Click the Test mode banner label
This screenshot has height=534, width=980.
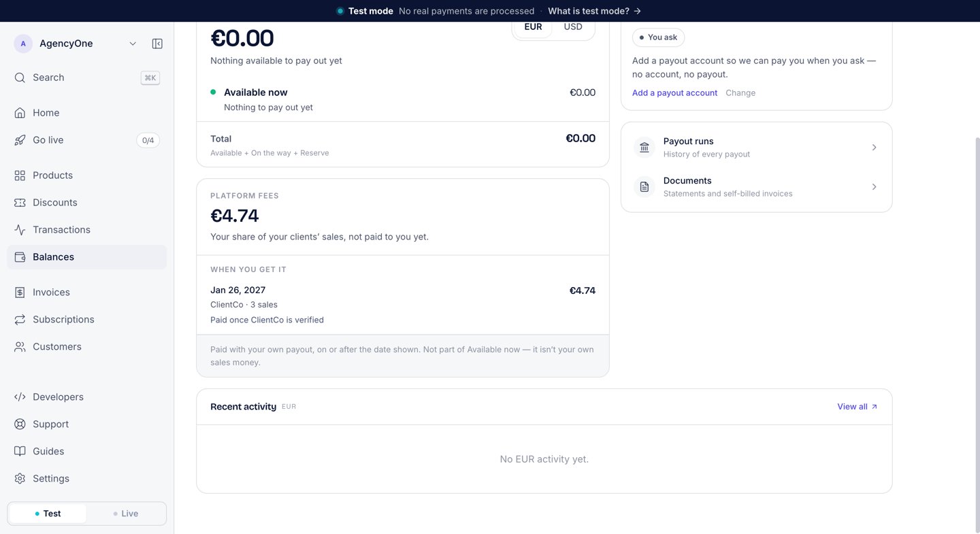pyautogui.click(x=371, y=11)
